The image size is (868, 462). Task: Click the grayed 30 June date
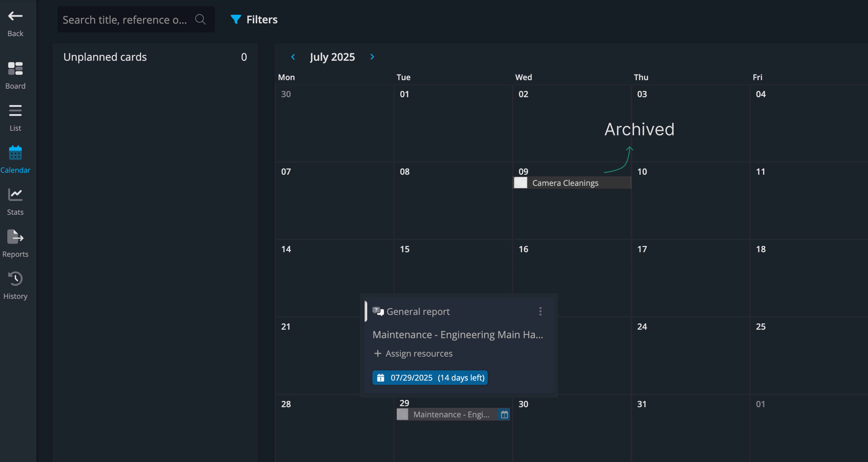(286, 94)
